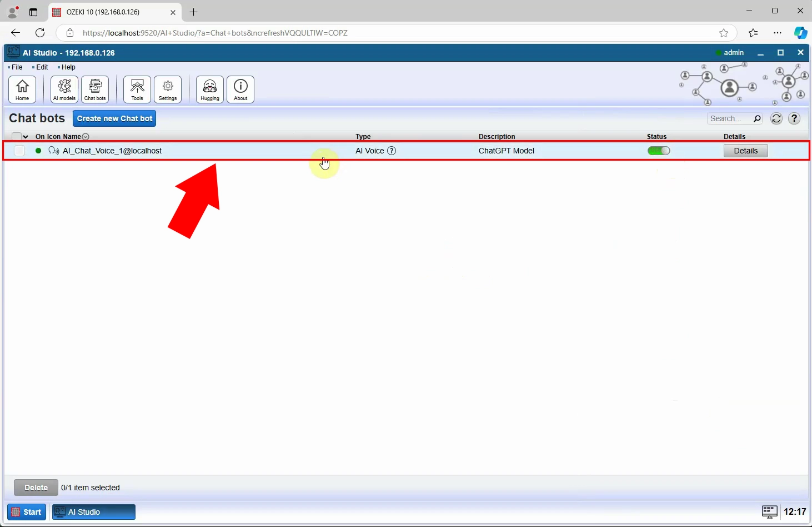812x527 pixels.
Task: Close the OZEKI 10 browser tab
Action: (173, 12)
